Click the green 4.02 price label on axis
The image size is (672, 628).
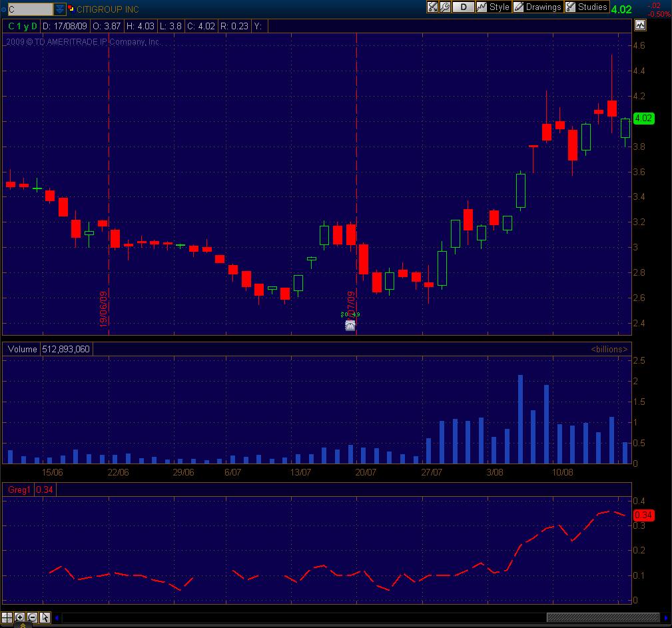tap(643, 118)
